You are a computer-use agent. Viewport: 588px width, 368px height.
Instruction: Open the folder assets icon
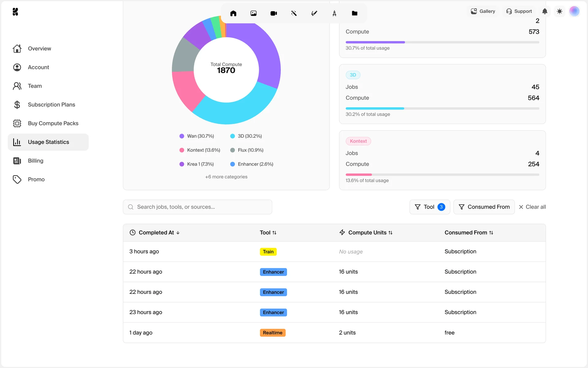355,13
